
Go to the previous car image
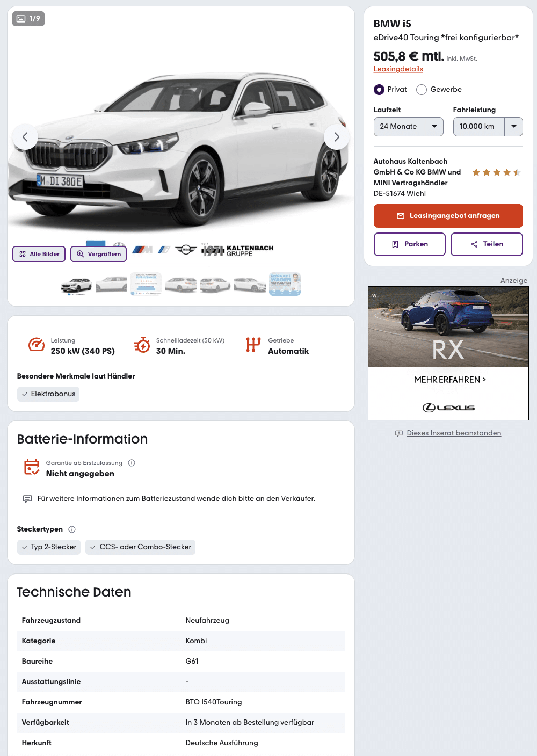tap(25, 137)
